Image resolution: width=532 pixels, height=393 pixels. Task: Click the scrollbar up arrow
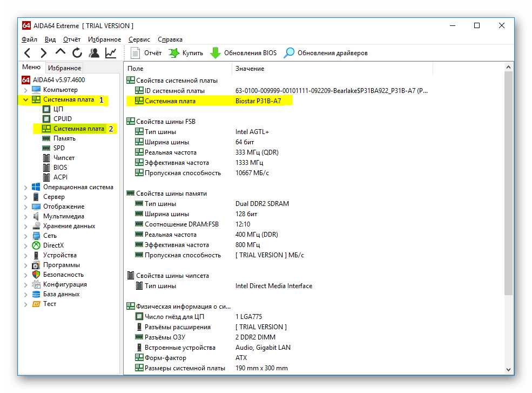click(x=508, y=67)
